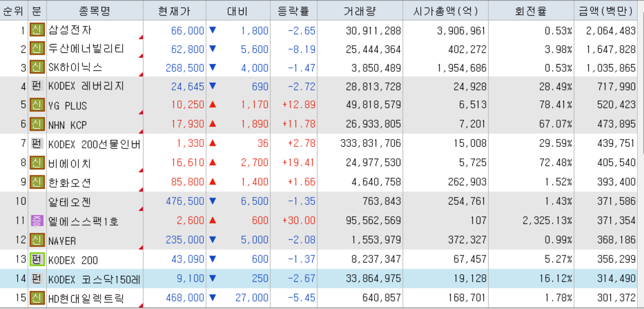The image size is (644, 309).
Task: Click the 신 badge for 한화오션
Action: click(37, 182)
